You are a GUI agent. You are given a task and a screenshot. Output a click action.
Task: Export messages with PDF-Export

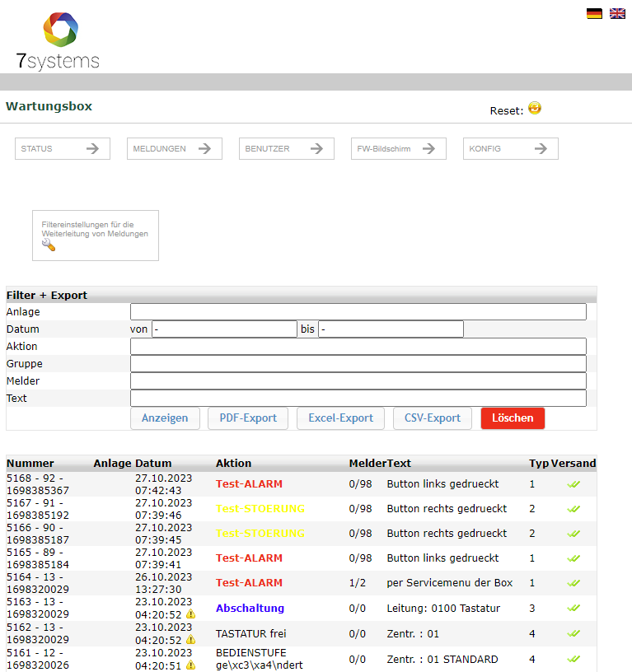[248, 418]
